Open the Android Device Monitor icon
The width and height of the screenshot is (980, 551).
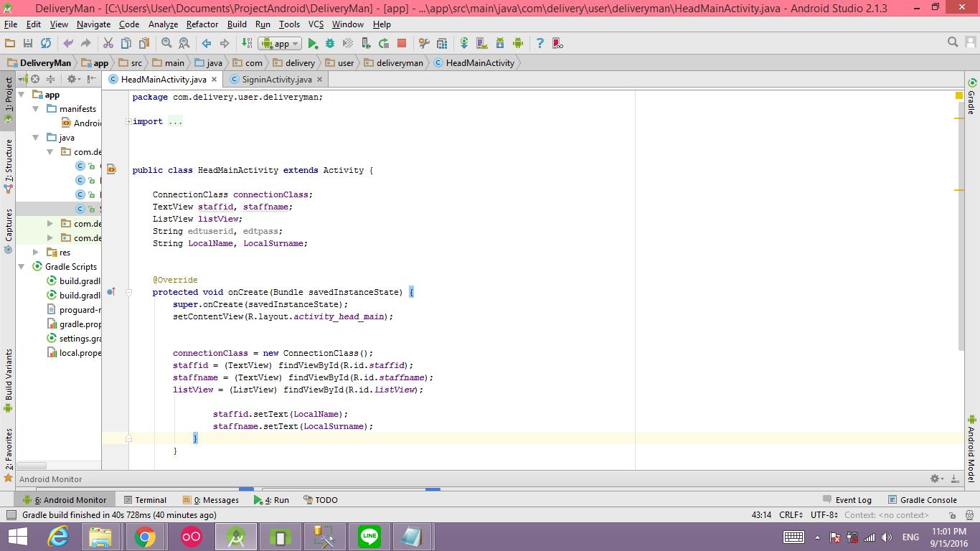point(518,44)
